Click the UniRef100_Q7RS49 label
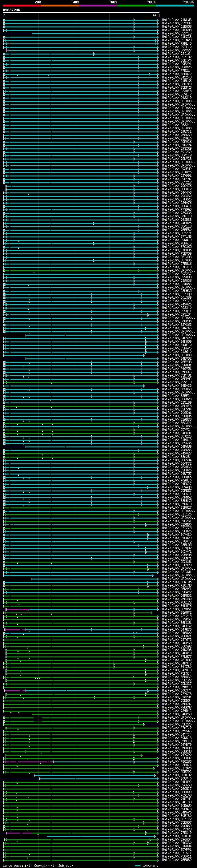 pyautogui.click(x=177, y=833)
